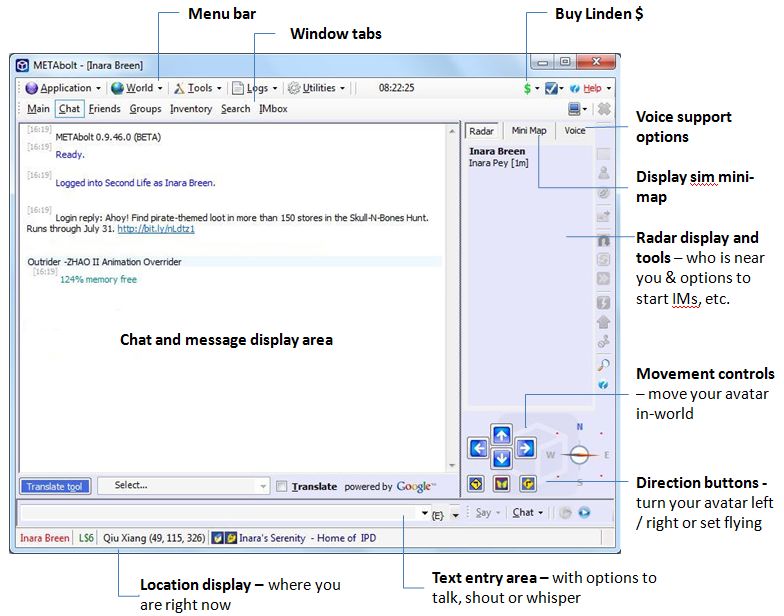Expand the Chat type dropdown

point(527,513)
